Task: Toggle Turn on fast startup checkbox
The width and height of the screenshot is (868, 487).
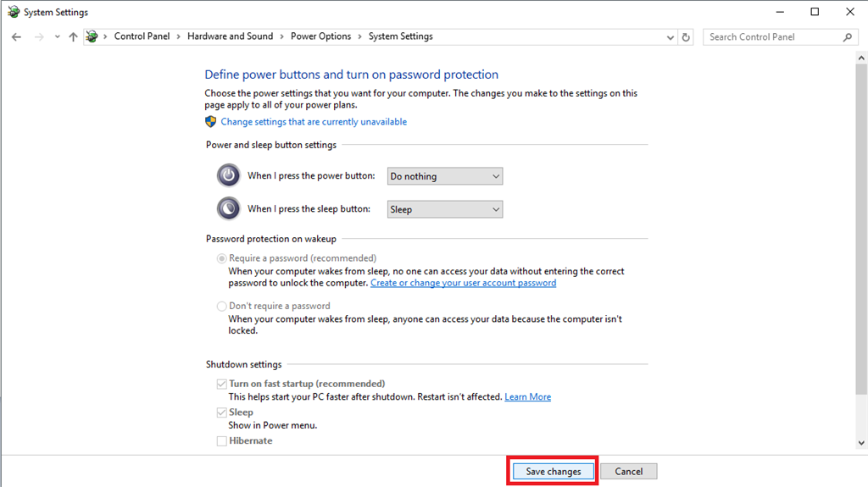Action: (x=221, y=384)
